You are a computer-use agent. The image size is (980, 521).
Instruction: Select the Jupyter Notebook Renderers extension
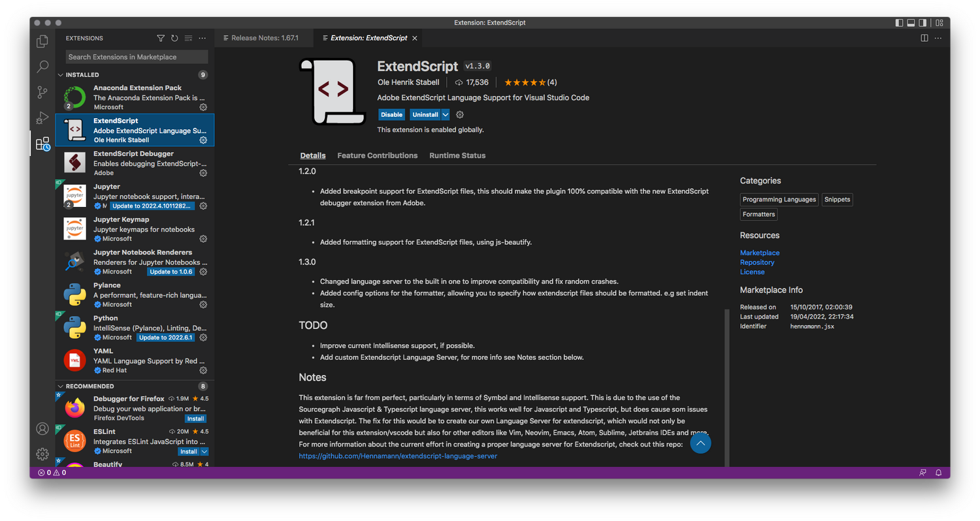[x=135, y=262]
